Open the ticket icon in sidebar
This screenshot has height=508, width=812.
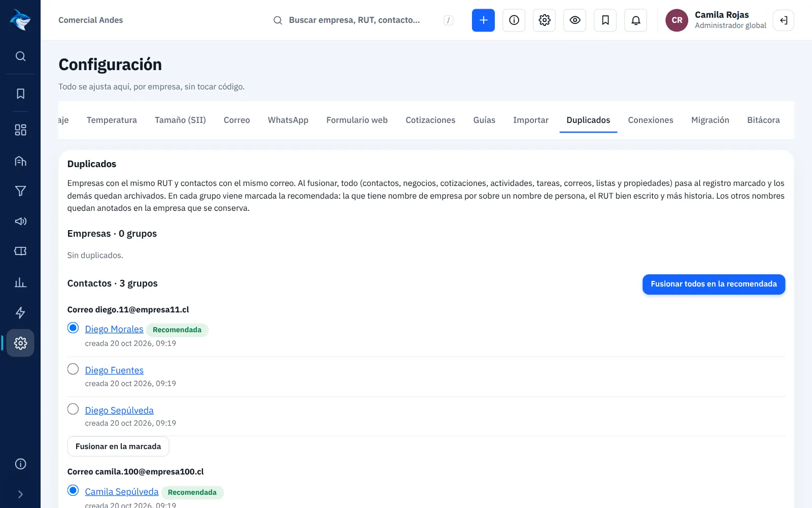(20, 251)
